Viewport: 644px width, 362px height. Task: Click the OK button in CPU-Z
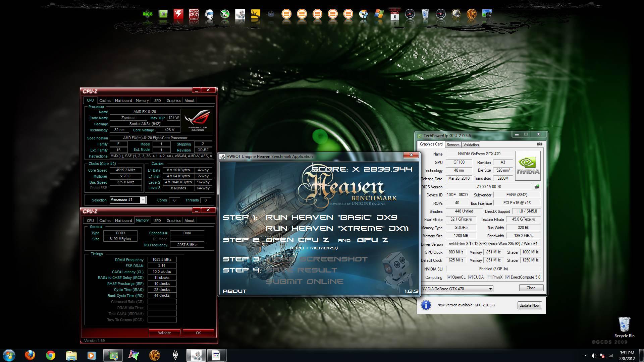coord(198,333)
